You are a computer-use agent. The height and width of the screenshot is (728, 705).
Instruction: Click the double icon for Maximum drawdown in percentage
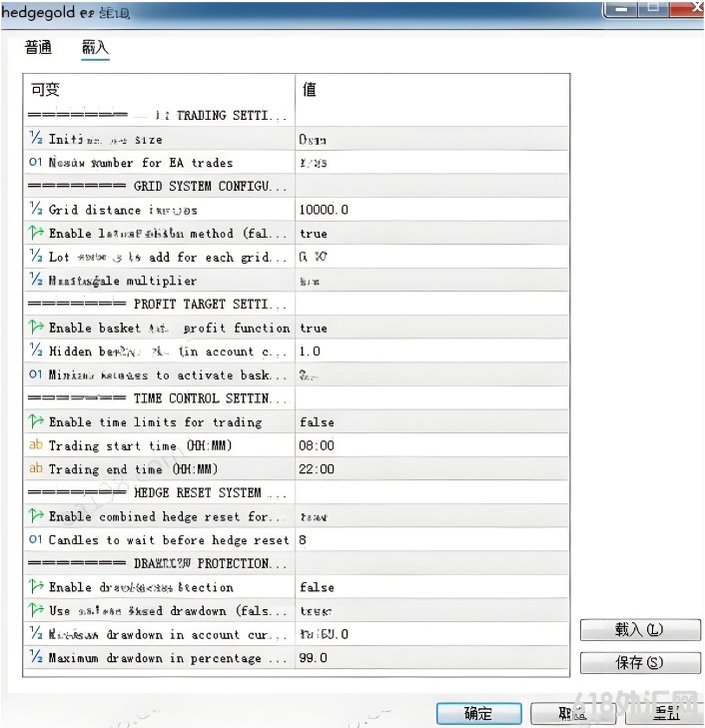[x=36, y=657]
